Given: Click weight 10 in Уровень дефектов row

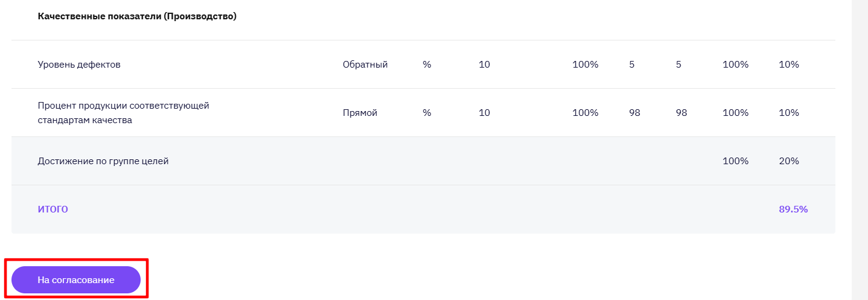Looking at the screenshot, I should click(x=484, y=65).
